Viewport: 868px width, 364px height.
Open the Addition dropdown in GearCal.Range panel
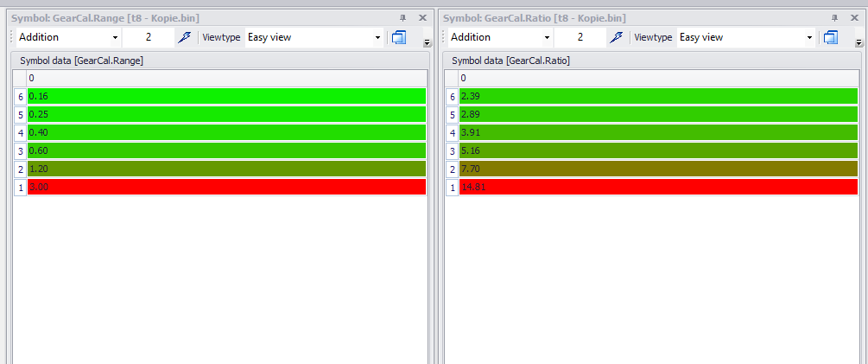[x=115, y=38]
